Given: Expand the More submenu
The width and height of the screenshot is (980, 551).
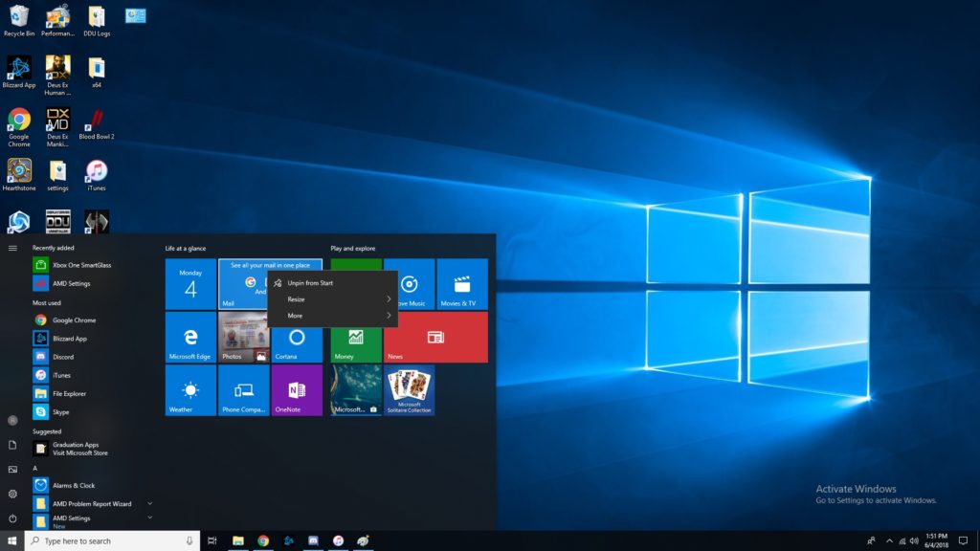Looking at the screenshot, I should [x=332, y=316].
